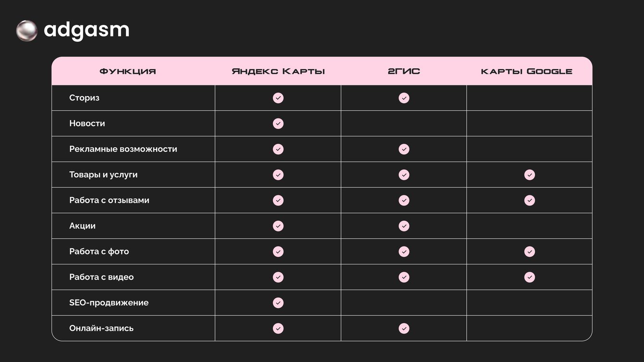Click the adgasm sphere logo icon
644x362 pixels.
click(27, 31)
